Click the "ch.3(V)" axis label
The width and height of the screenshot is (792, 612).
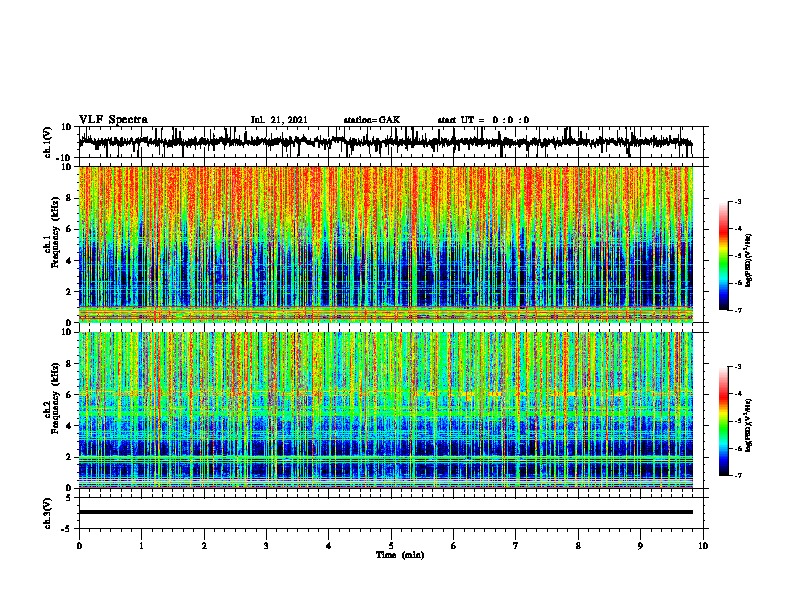(x=48, y=513)
